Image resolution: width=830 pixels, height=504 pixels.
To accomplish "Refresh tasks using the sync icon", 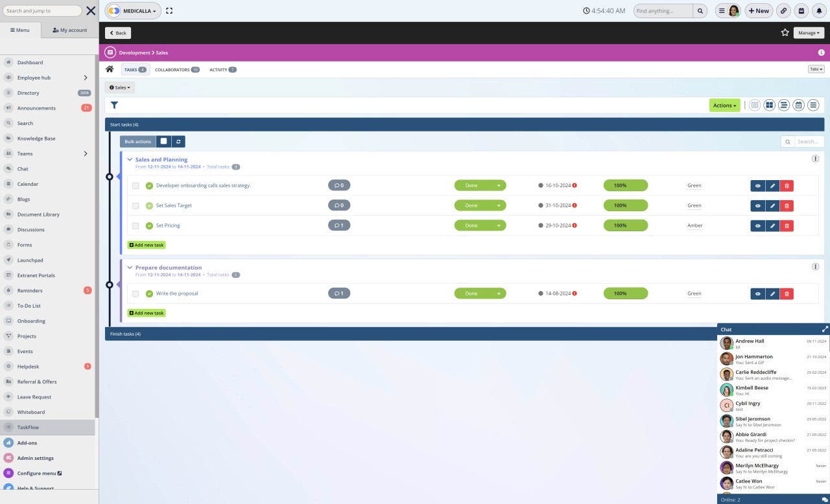I will 178,141.
